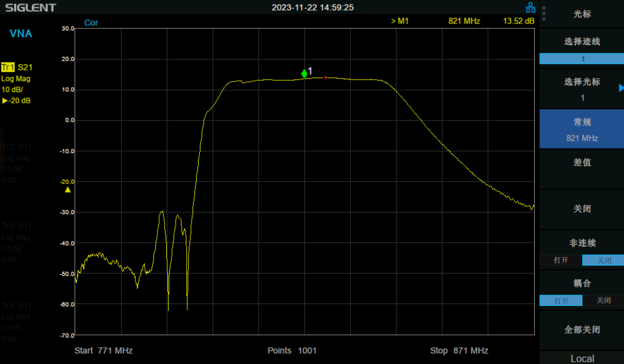The image size is (624, 364).
Task: Set 非连续 to 关闭
Action: coord(603,260)
